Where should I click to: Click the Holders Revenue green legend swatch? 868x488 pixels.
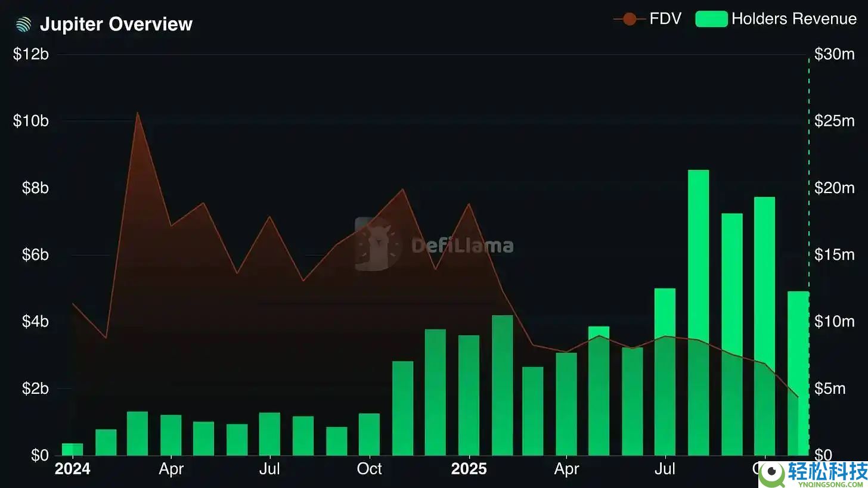[x=711, y=19]
